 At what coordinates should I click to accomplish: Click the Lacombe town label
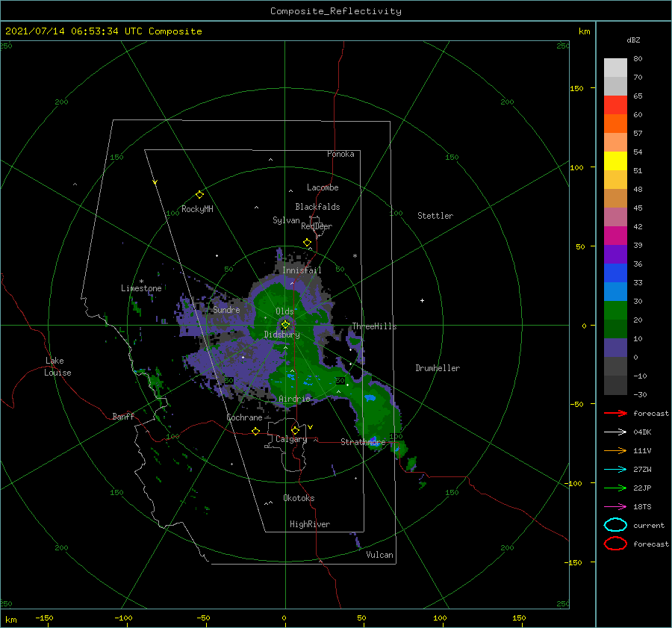pos(323,187)
